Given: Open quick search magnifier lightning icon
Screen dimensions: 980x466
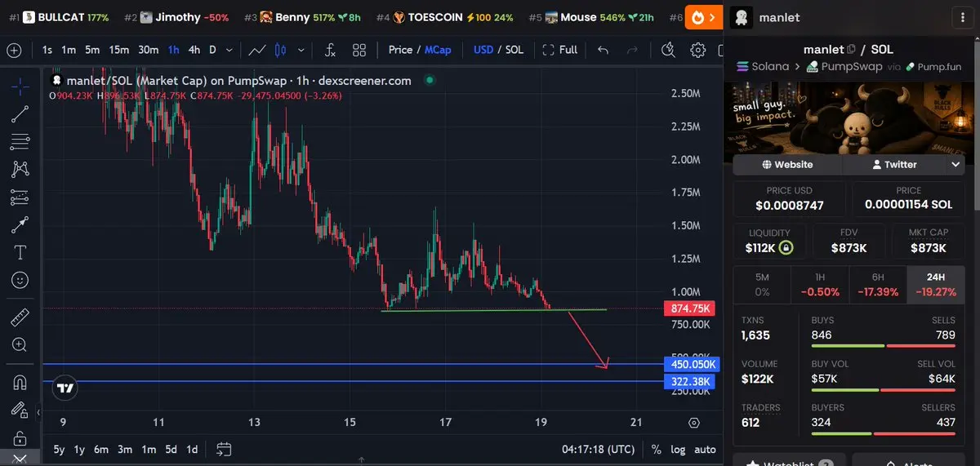Looking at the screenshot, I should point(669,50).
